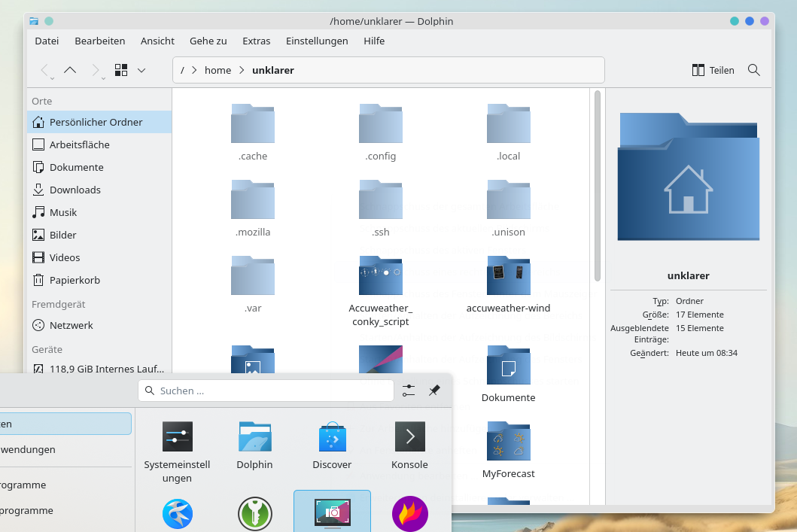
Task: Open Arbeitsfläche in the sidebar
Action: [99, 144]
